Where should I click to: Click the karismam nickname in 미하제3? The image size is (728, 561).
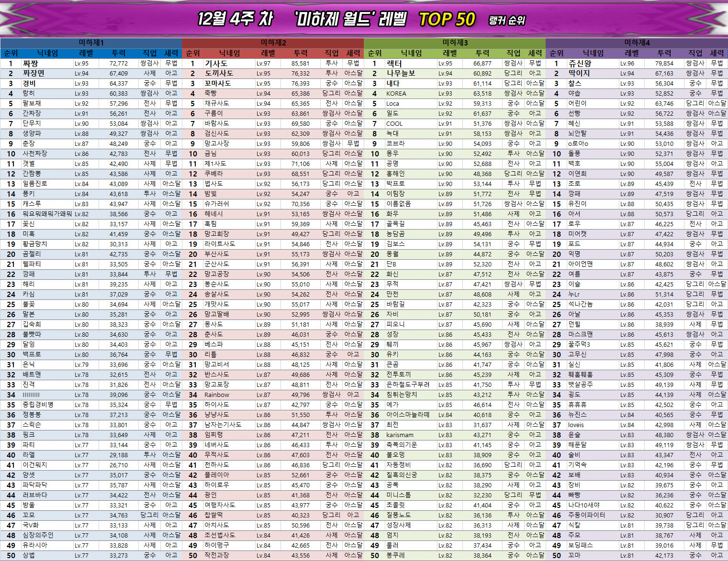pos(400,435)
